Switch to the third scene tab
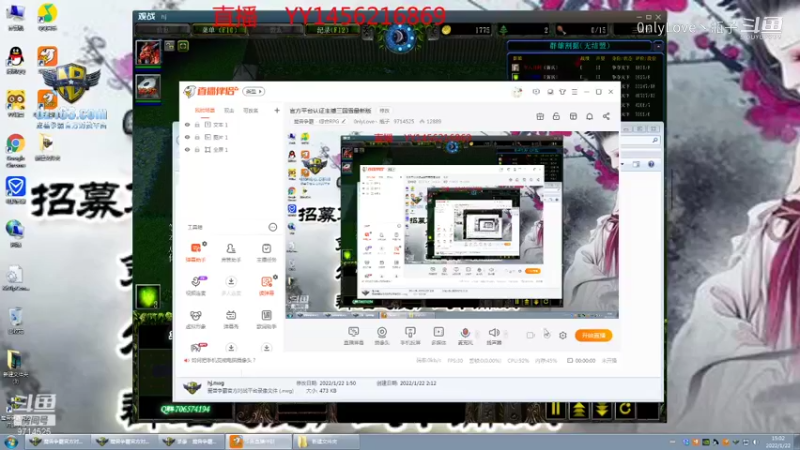 (251, 110)
